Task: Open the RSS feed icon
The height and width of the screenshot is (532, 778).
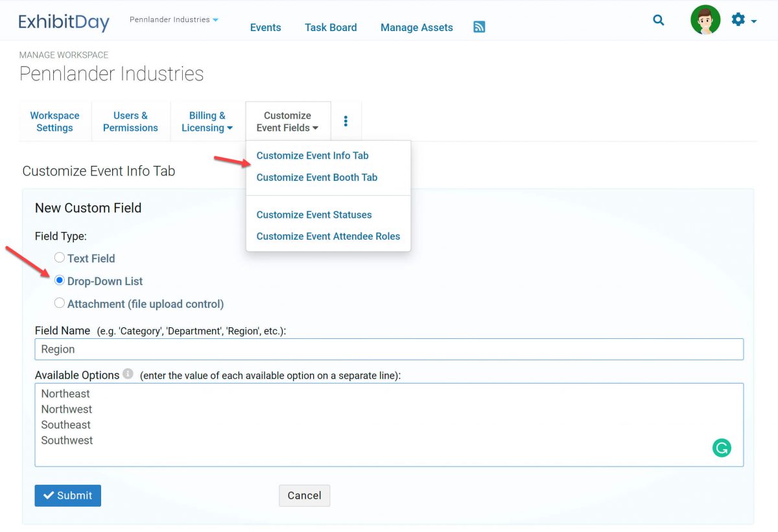Action: [x=479, y=27]
